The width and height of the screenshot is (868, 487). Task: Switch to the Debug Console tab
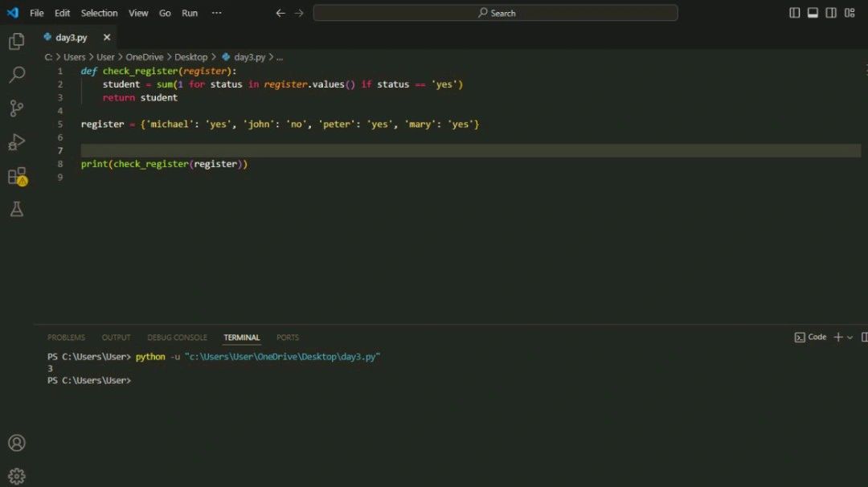click(177, 338)
